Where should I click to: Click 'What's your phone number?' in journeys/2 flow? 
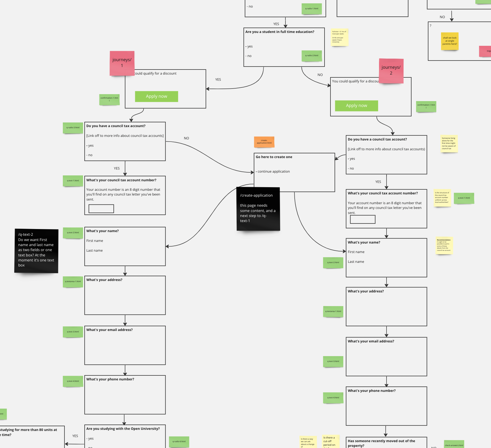[x=372, y=391]
